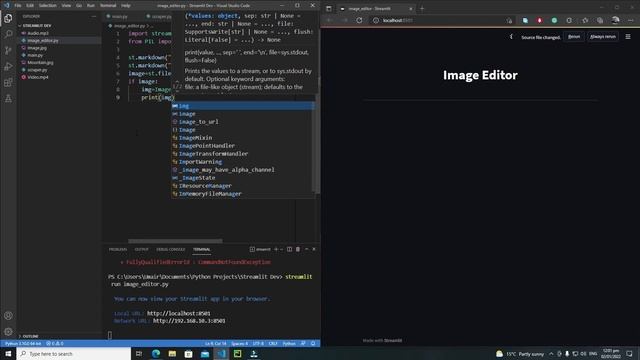Open the browser settings and more menu
This screenshot has height=360, width=640.
click(631, 20)
